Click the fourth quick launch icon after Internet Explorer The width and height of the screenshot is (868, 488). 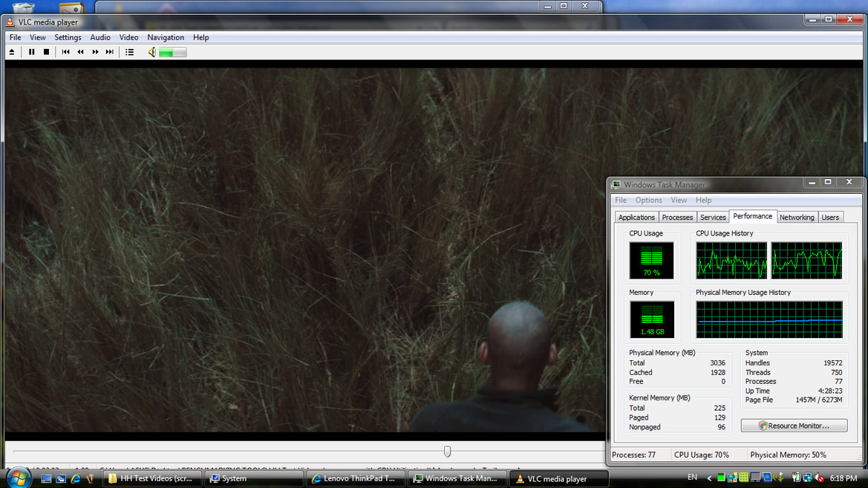[91, 478]
